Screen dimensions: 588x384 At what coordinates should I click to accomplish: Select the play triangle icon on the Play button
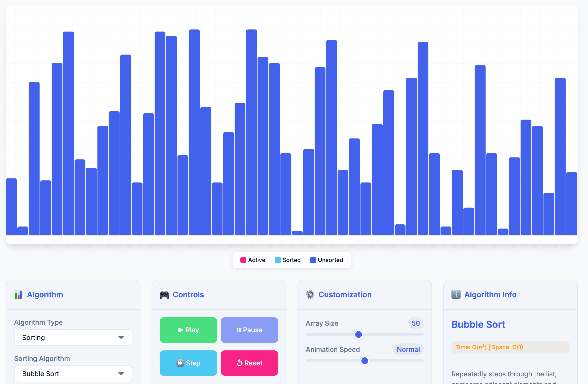click(x=180, y=330)
